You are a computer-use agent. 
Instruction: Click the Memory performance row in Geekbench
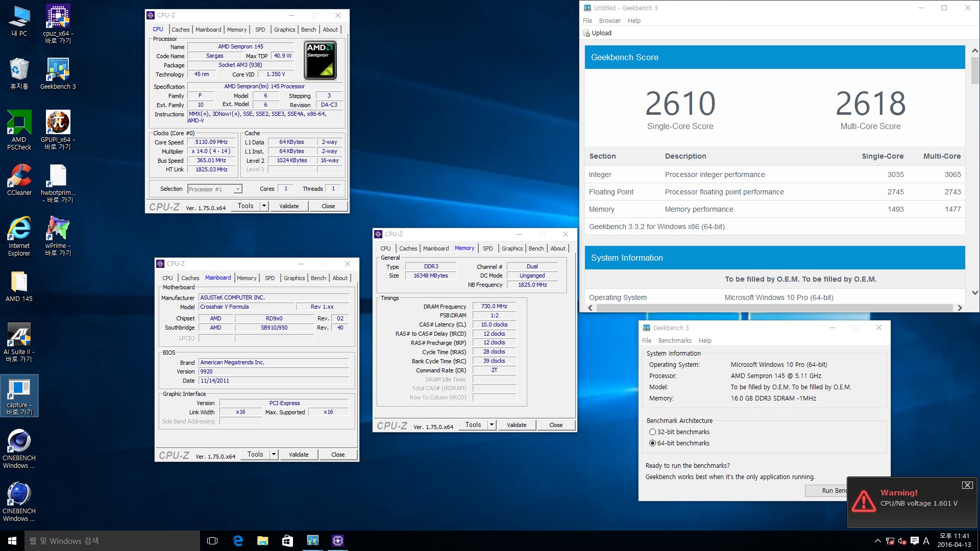775,209
